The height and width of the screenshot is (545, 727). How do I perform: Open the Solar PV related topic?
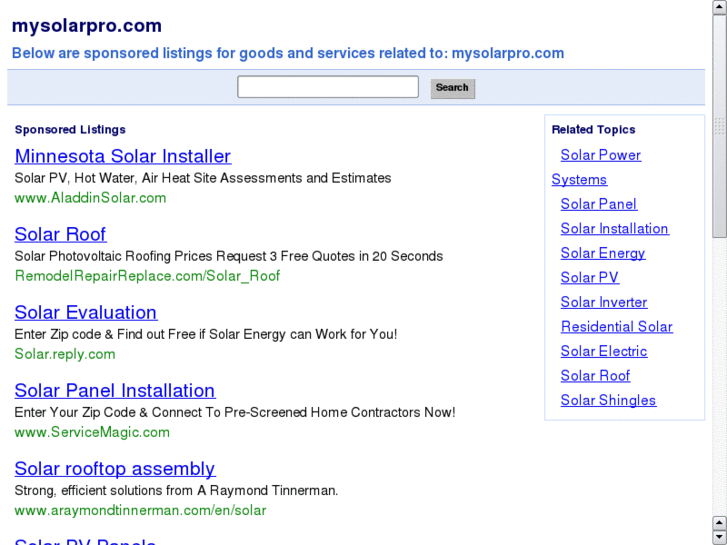(x=589, y=278)
